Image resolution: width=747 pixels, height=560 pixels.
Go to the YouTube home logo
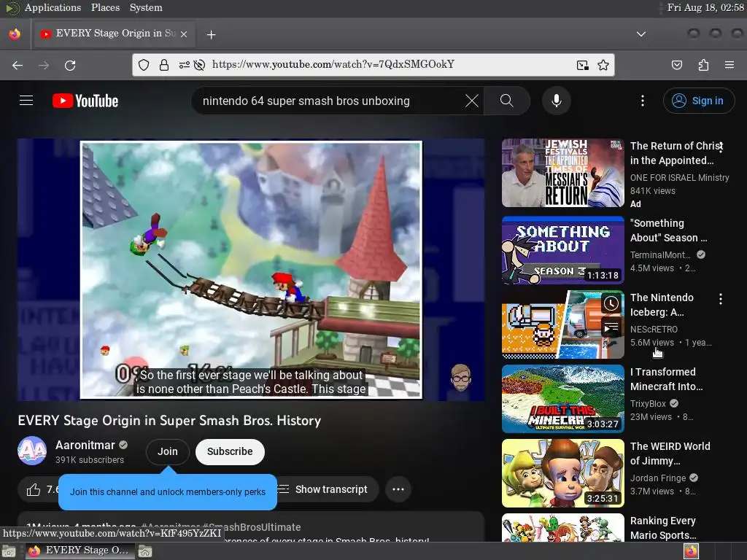[x=85, y=101]
